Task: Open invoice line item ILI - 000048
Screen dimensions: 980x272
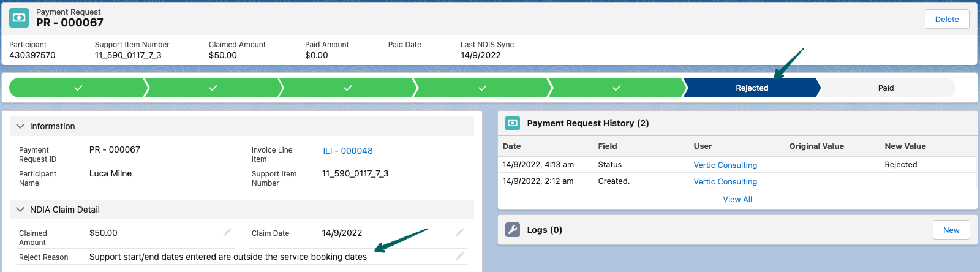Action: (347, 151)
